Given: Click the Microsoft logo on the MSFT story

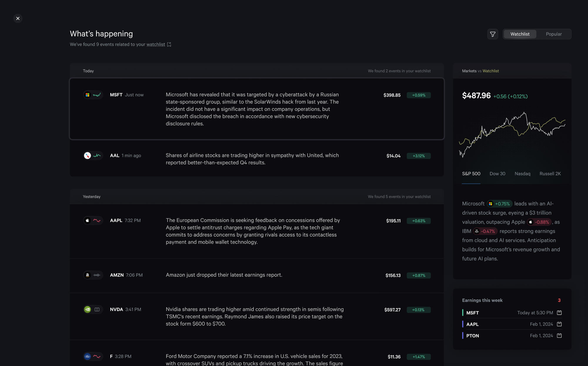Looking at the screenshot, I should pos(87,95).
